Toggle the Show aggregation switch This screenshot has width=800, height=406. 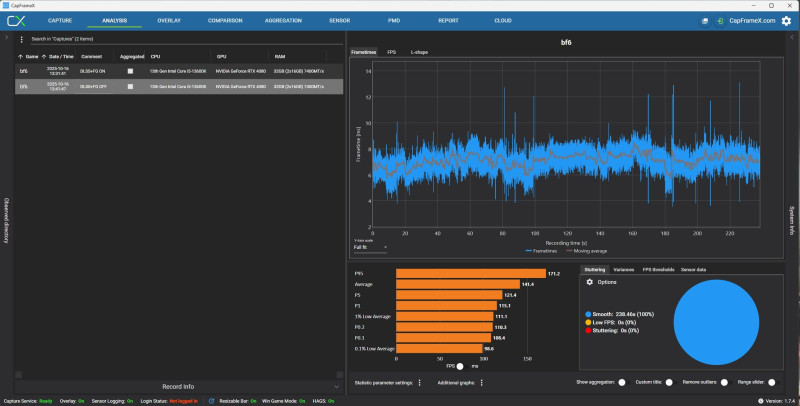pyautogui.click(x=622, y=382)
